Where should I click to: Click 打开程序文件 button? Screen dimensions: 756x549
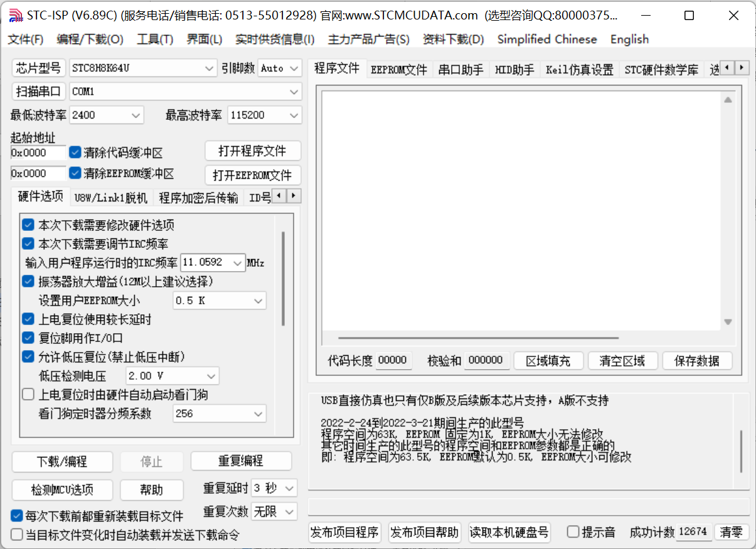coord(253,151)
